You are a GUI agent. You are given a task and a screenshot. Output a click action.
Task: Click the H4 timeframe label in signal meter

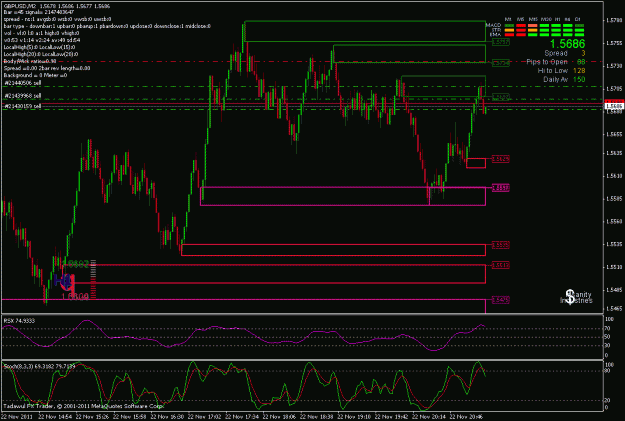click(568, 19)
